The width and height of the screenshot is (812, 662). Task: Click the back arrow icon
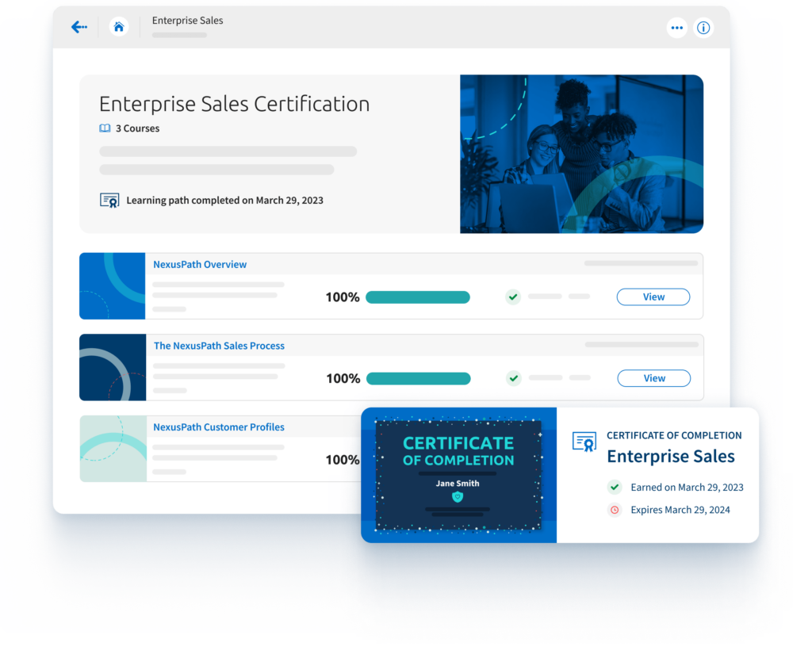tap(79, 27)
